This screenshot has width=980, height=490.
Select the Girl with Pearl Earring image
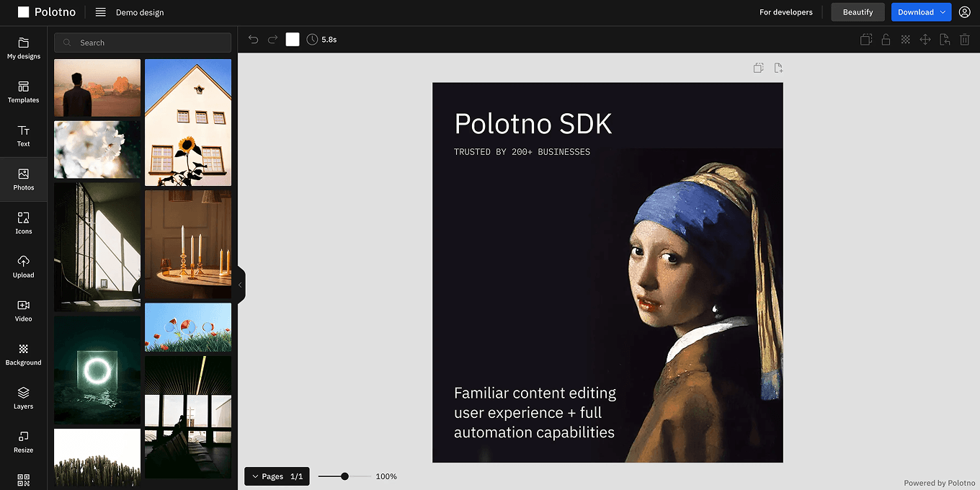[695, 306]
